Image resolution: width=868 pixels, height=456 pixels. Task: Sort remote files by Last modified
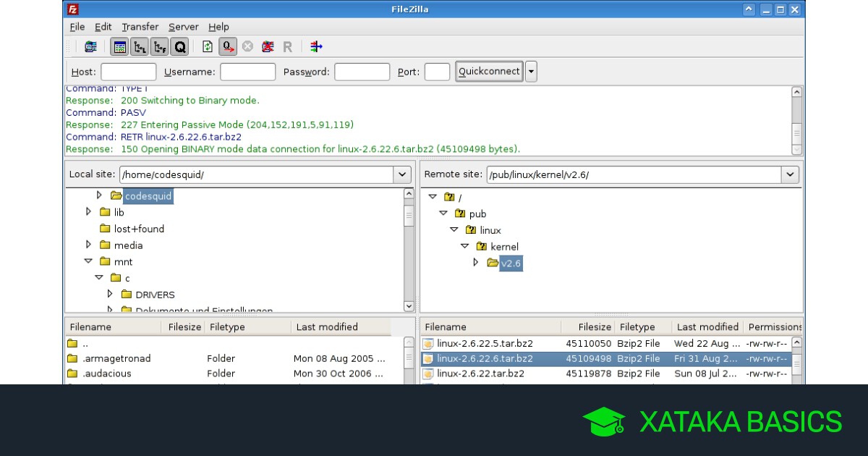pyautogui.click(x=707, y=327)
